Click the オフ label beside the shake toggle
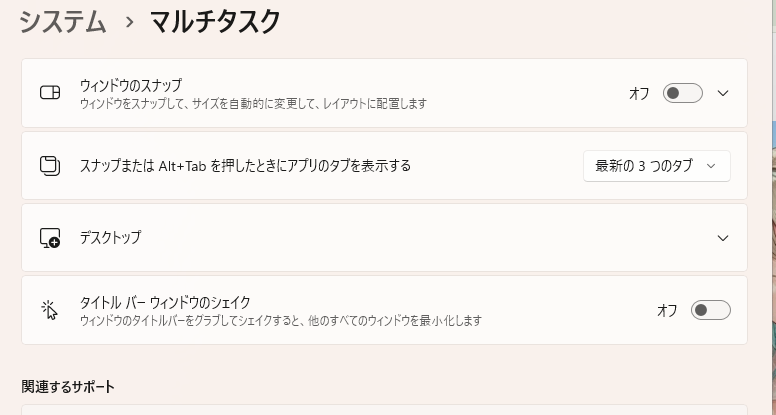The width and height of the screenshot is (776, 415). point(667,310)
